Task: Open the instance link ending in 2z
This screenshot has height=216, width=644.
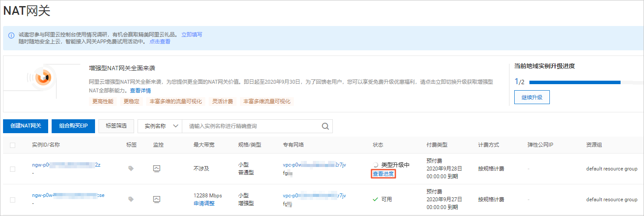Action: coord(66,165)
